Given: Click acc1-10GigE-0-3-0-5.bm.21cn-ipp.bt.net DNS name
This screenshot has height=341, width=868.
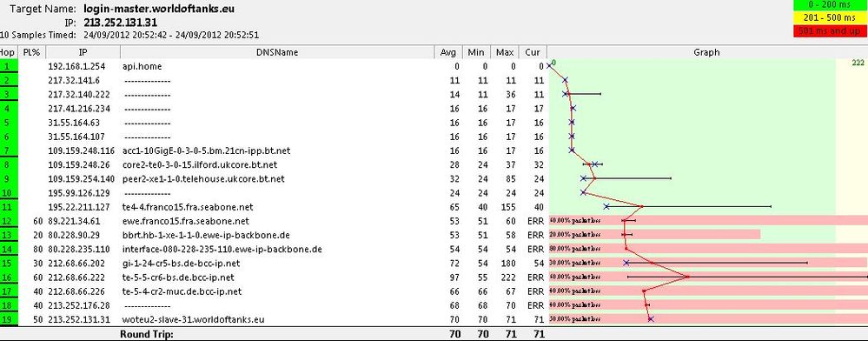Looking at the screenshot, I should tap(206, 150).
